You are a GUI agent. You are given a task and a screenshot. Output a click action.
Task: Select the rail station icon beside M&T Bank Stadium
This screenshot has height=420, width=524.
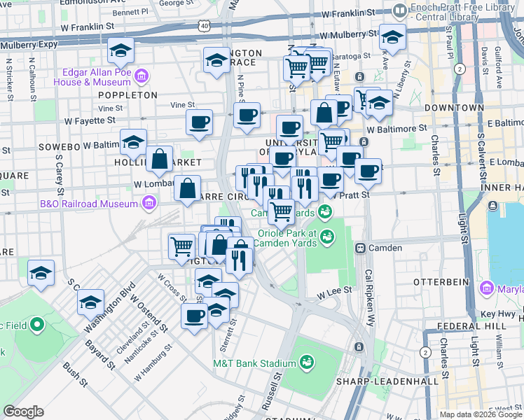[359, 347]
